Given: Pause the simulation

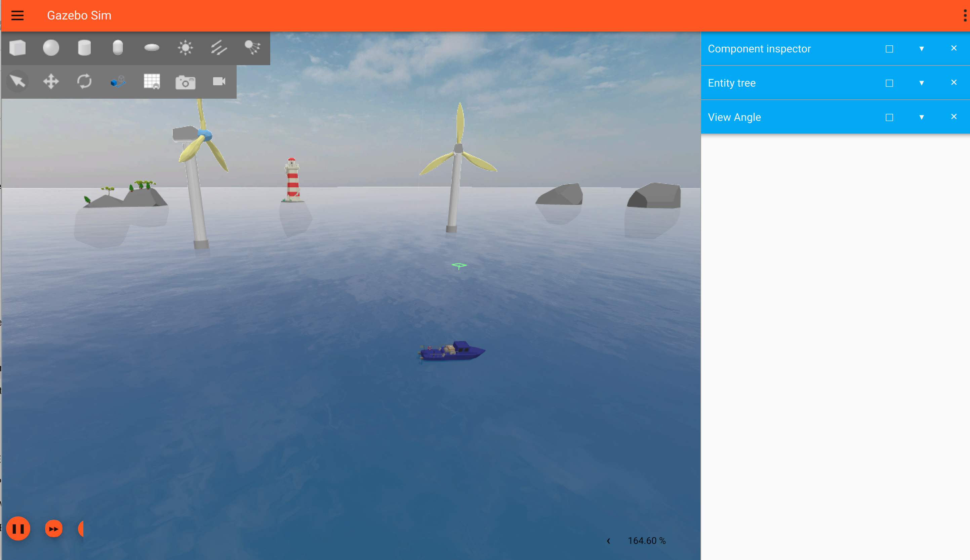Looking at the screenshot, I should pyautogui.click(x=18, y=528).
